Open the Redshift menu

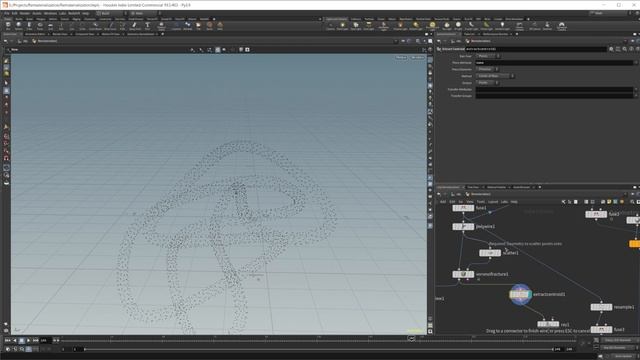pos(74,13)
